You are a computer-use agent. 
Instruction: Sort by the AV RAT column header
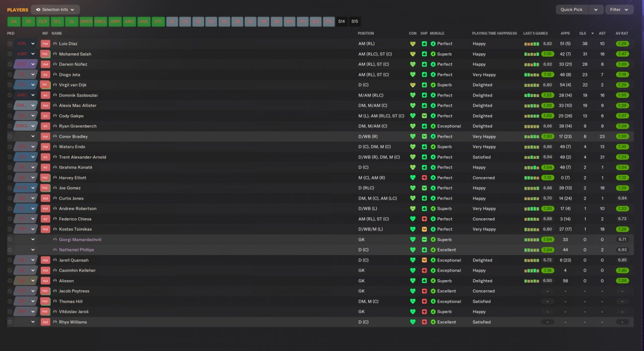pos(622,33)
